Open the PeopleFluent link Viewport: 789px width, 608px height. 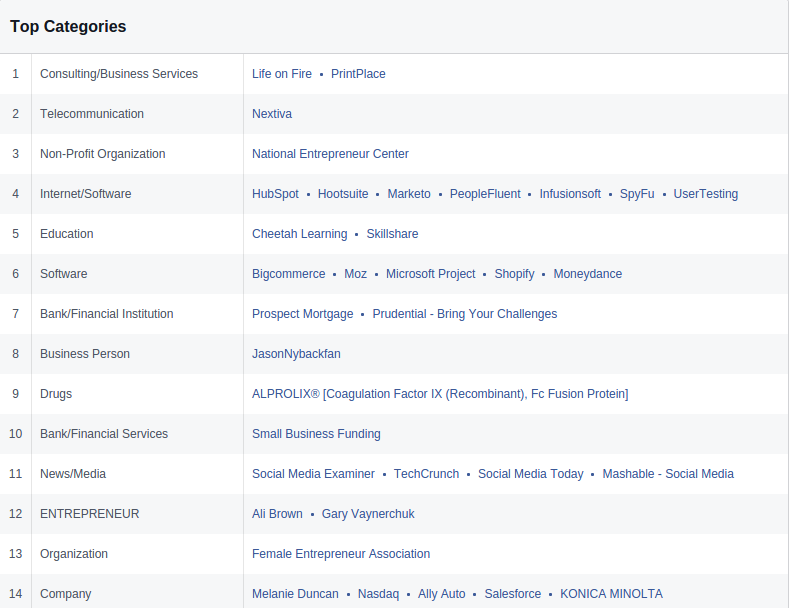pos(485,194)
